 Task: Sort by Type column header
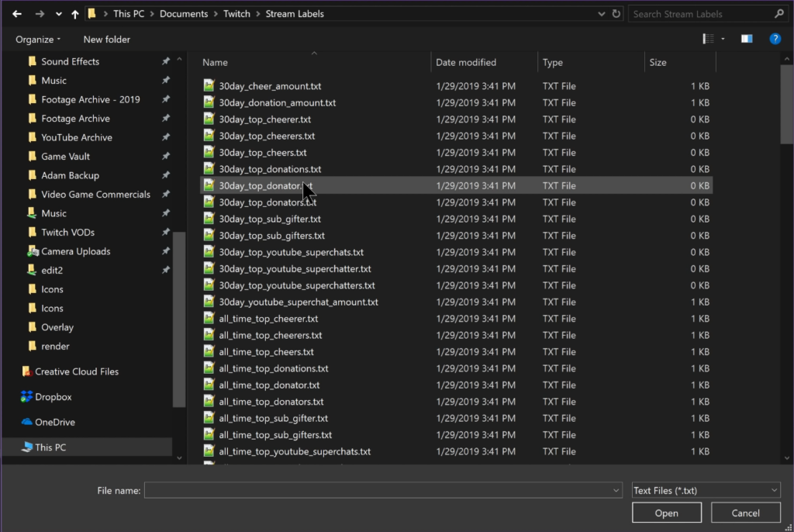pyautogui.click(x=552, y=62)
